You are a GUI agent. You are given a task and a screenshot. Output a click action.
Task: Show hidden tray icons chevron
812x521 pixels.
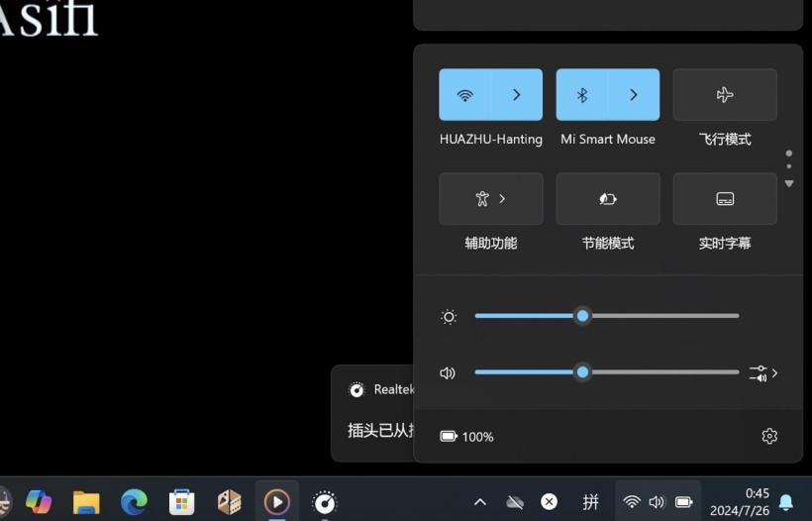coord(480,502)
